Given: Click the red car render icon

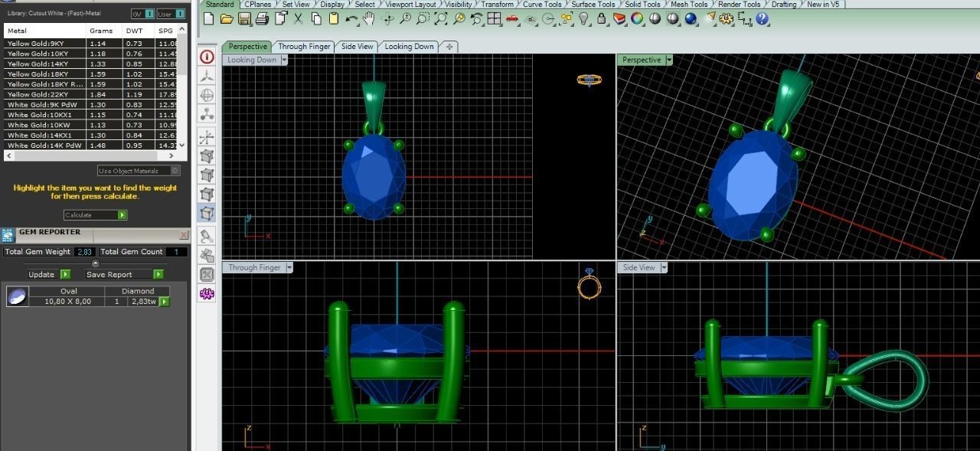Looking at the screenshot, I should click(x=512, y=19).
